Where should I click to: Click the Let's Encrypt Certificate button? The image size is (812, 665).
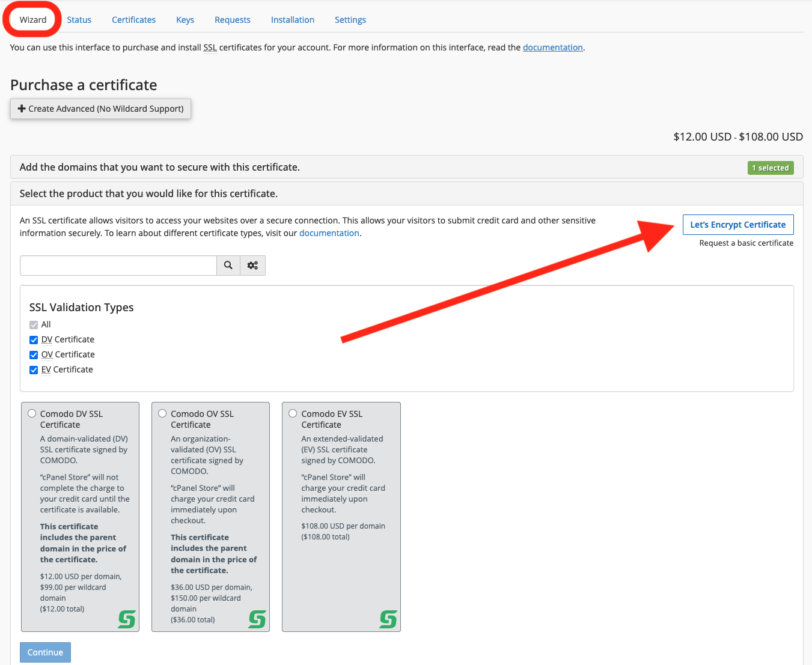[738, 225]
